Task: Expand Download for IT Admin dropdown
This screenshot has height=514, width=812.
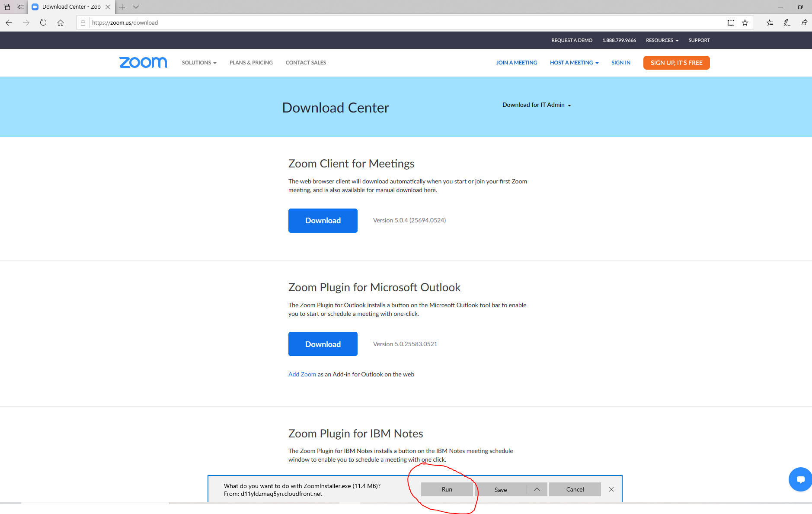Action: pyautogui.click(x=537, y=105)
